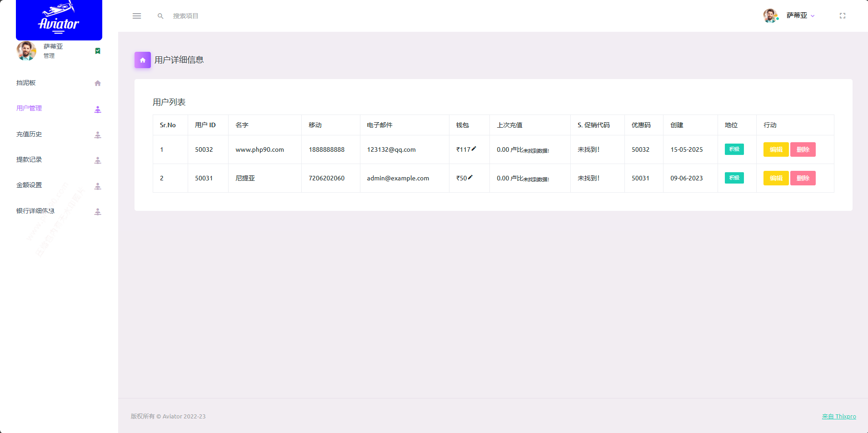Open 金额设置 menu item

point(29,185)
